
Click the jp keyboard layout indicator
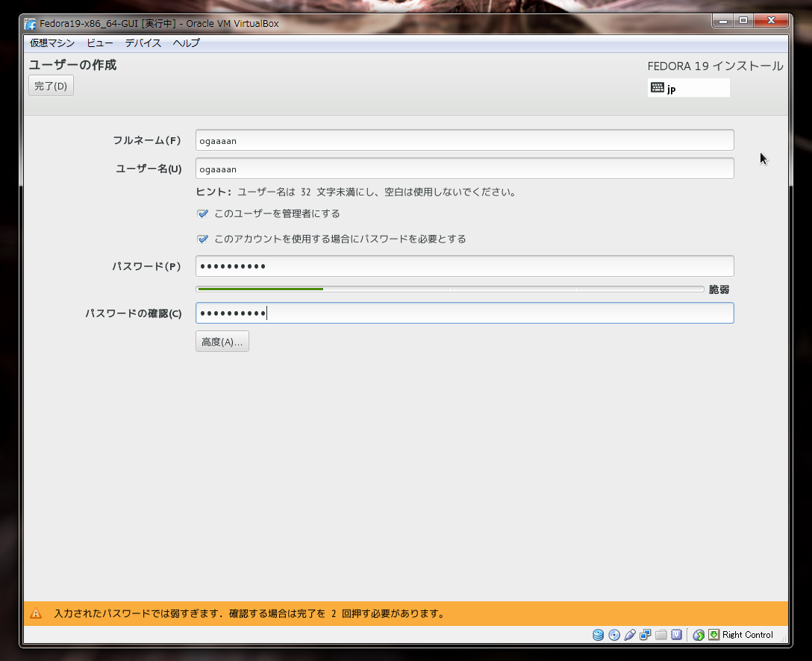pos(689,88)
